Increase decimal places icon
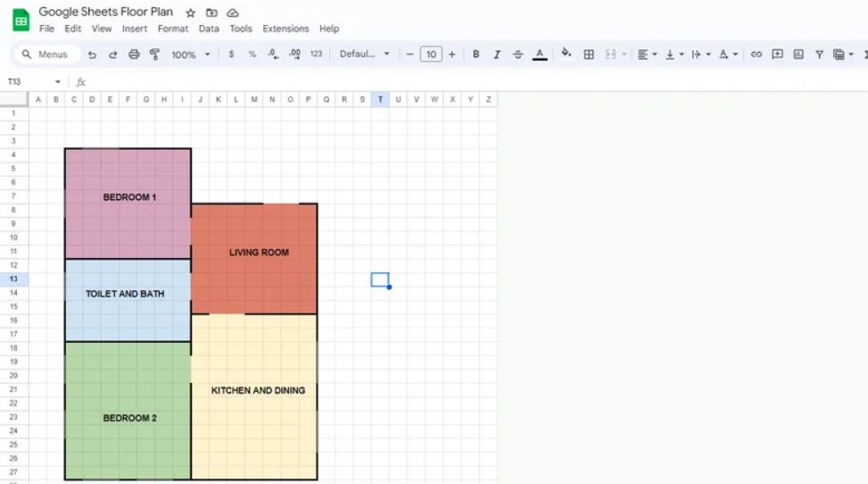Image resolution: width=868 pixels, height=484 pixels. coord(294,54)
